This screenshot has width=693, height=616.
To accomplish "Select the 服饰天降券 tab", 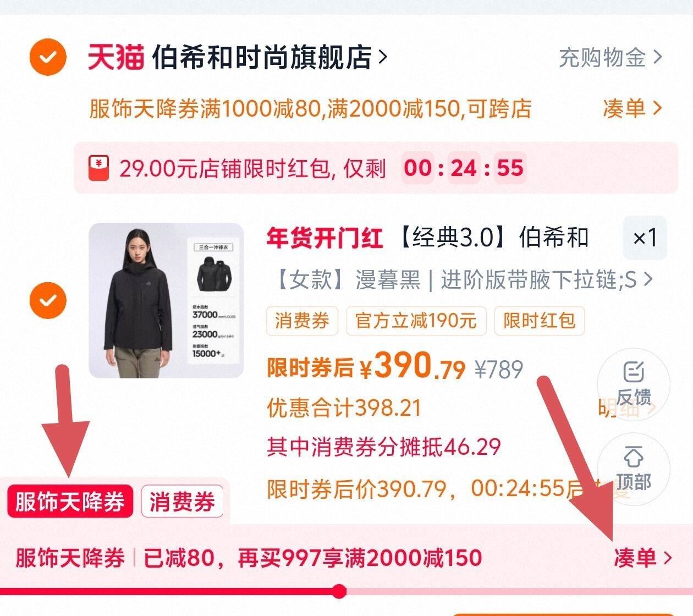I will coord(70,502).
